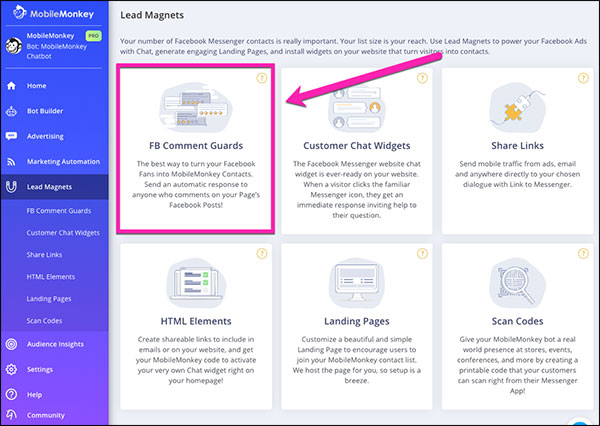Click the Marketing Automation feed icon
The image size is (600, 426).
coord(11,161)
